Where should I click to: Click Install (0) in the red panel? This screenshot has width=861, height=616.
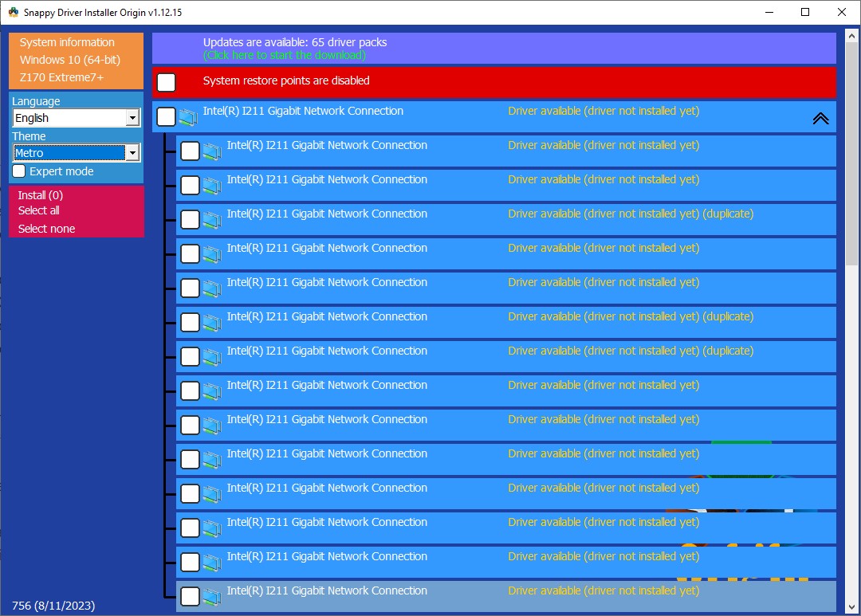(x=41, y=195)
